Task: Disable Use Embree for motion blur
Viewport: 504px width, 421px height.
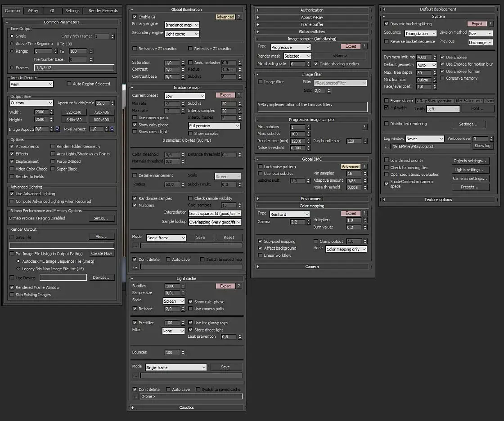Action: 442,64
